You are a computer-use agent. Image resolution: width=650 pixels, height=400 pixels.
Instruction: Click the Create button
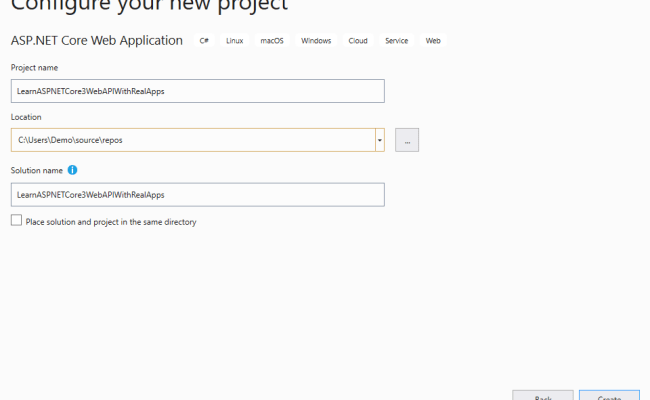pos(609,395)
